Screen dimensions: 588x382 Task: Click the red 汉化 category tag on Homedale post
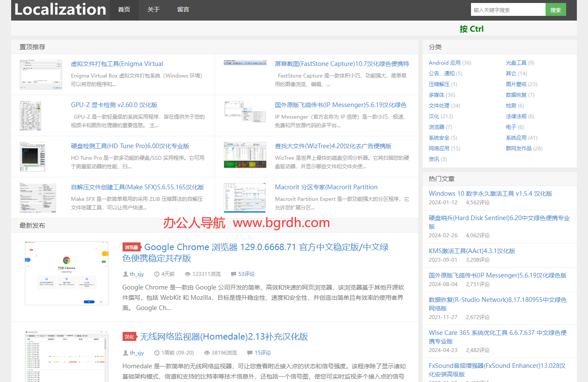pyautogui.click(x=129, y=337)
